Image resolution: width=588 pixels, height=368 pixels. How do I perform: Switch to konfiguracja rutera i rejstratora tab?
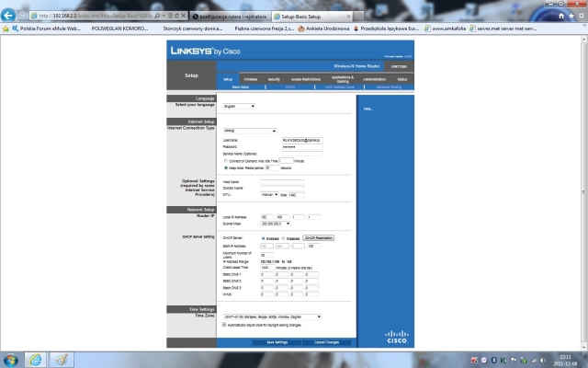[230, 17]
